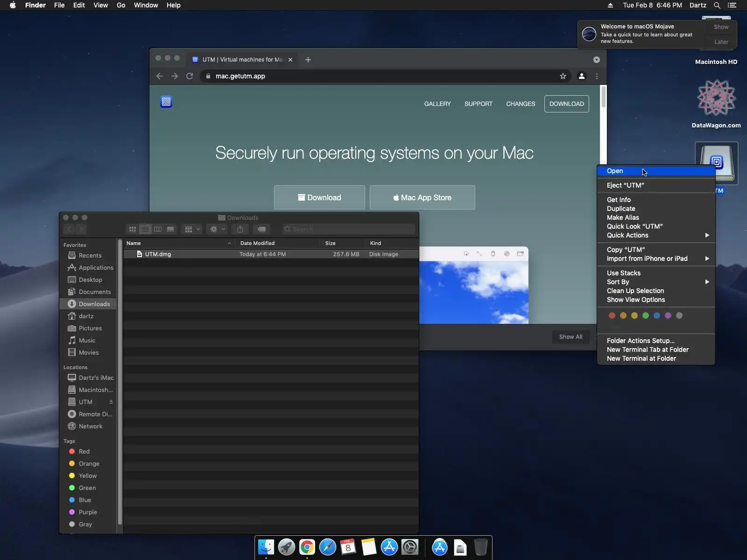Open System Preferences from the Dock
The height and width of the screenshot is (560, 747).
pos(410,547)
